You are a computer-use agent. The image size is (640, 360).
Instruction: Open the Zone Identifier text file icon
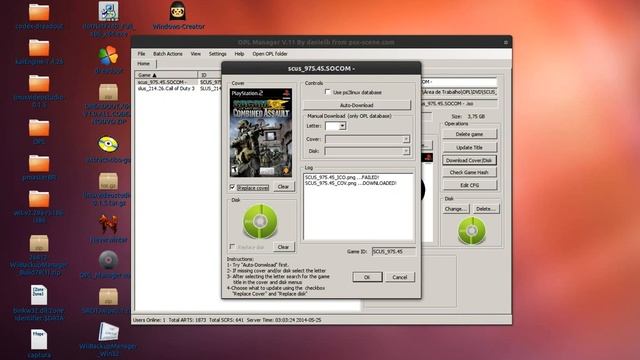(x=39, y=295)
